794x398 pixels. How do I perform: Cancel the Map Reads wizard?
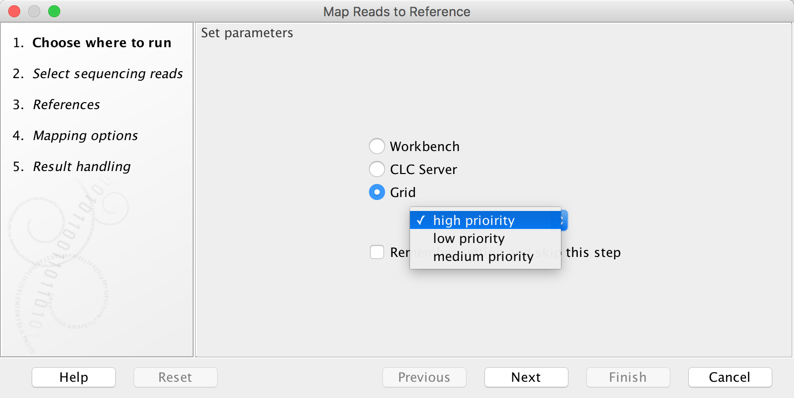[730, 377]
